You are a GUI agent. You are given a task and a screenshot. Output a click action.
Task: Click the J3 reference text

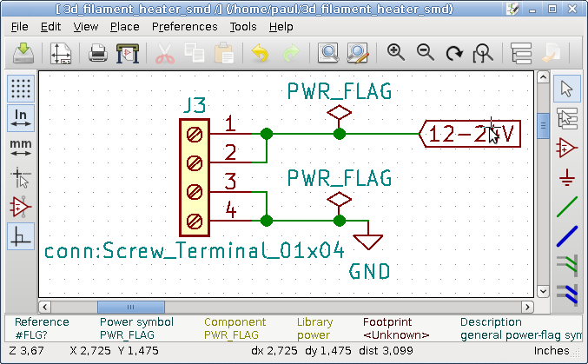coord(195,105)
